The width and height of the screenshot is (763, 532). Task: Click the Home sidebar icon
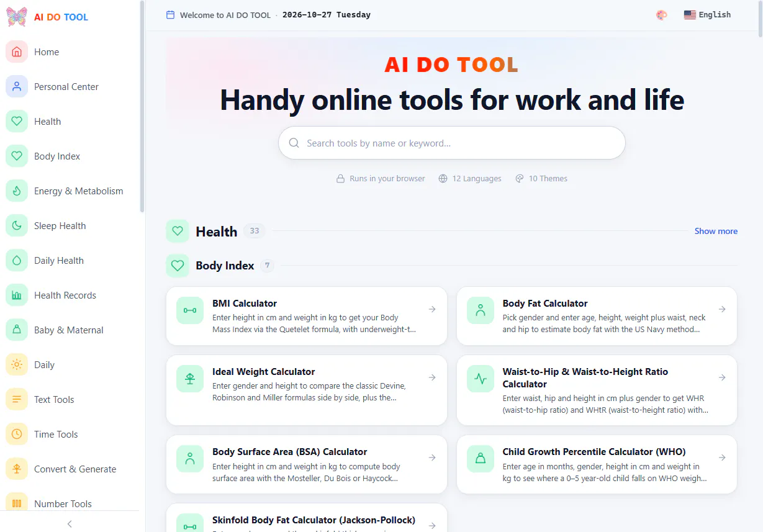17,52
